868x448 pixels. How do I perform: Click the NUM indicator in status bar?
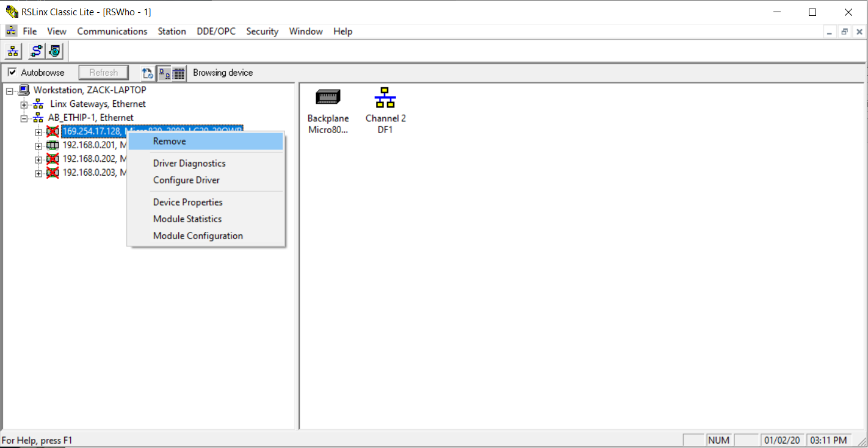(719, 440)
